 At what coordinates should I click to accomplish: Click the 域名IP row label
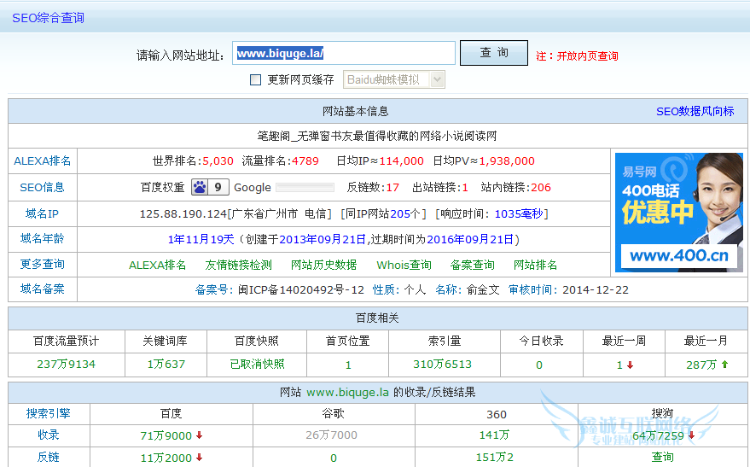[42, 213]
